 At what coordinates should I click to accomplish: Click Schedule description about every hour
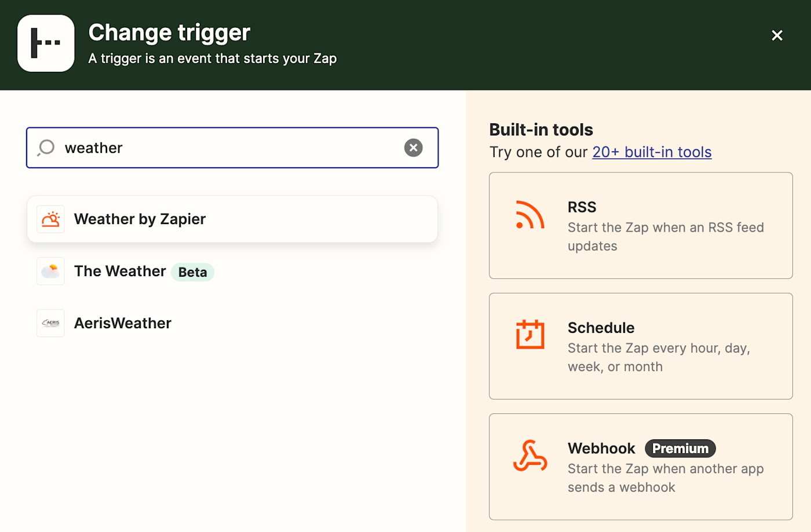tap(659, 357)
